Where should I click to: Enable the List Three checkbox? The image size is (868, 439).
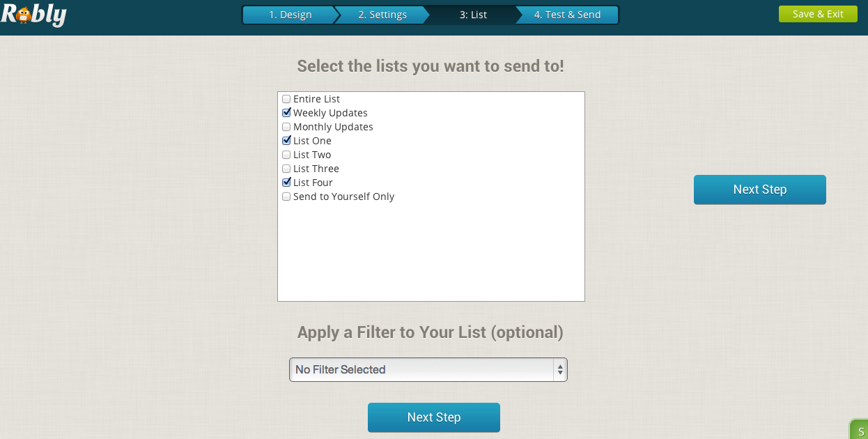[x=286, y=168]
